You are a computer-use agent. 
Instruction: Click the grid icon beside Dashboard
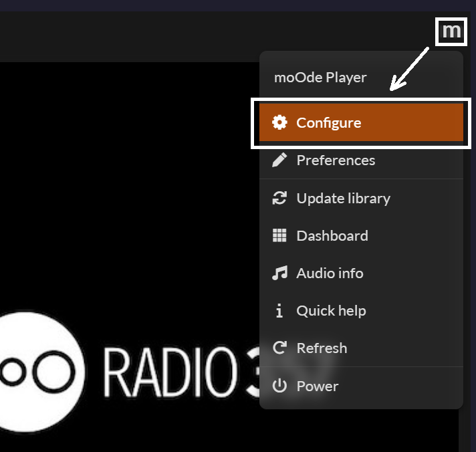pos(279,235)
